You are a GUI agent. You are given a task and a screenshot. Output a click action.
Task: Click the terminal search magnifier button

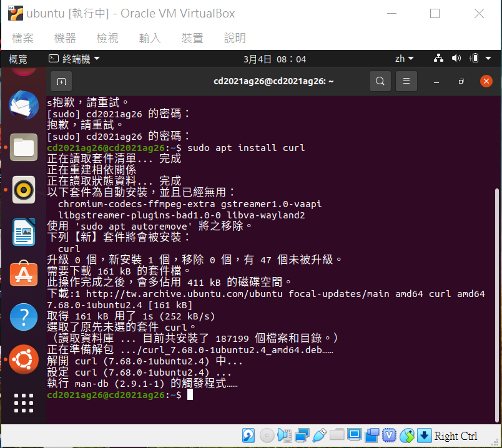(380, 81)
